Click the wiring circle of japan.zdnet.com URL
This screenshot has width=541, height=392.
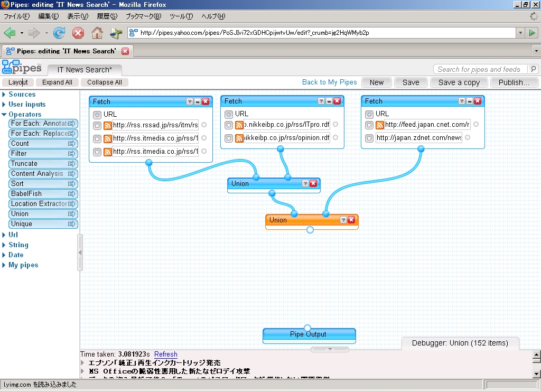pos(468,137)
